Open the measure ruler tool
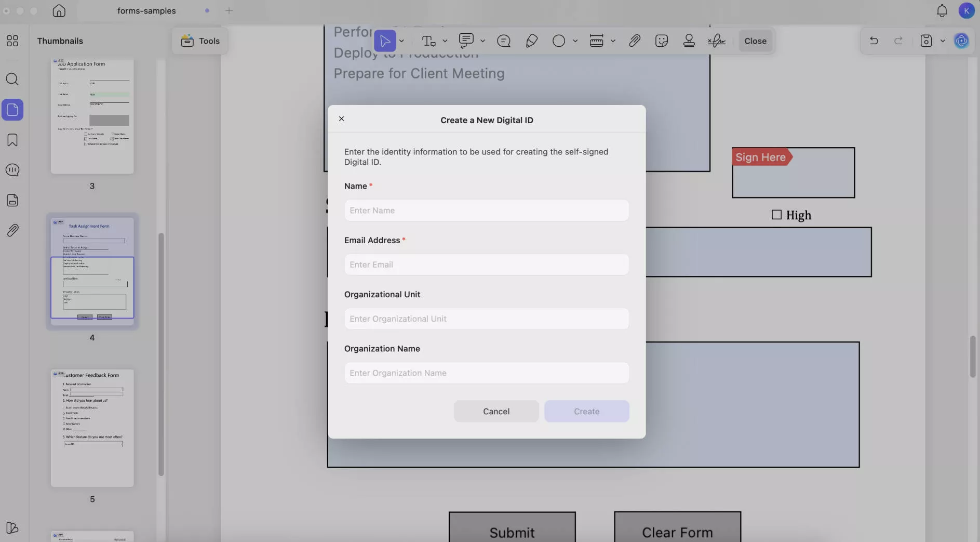This screenshot has height=542, width=980. coord(597,41)
